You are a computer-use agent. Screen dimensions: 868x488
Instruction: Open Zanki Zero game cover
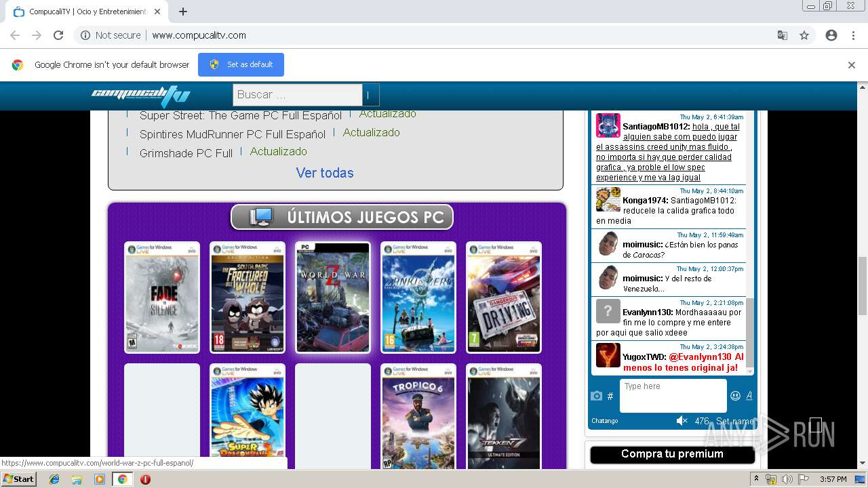click(x=418, y=298)
